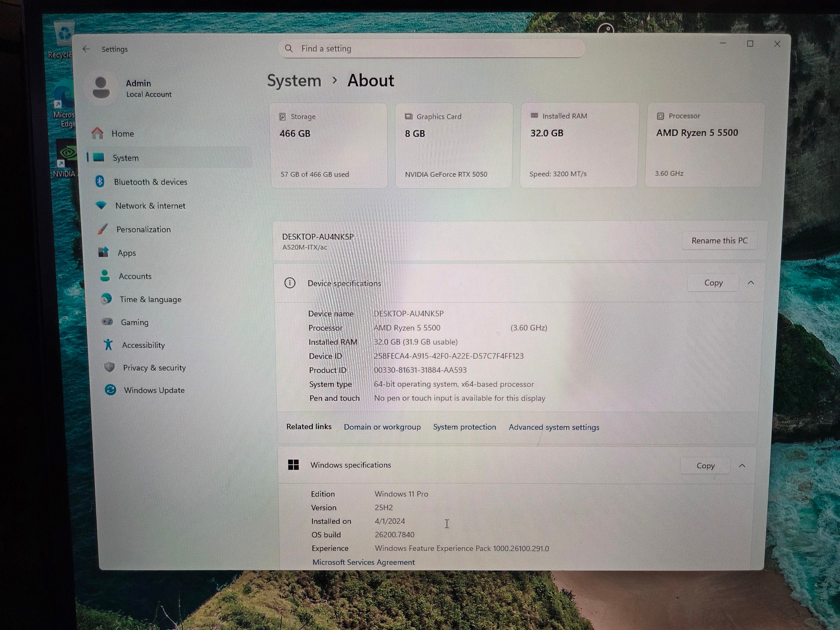840x630 pixels.
Task: Click the back arrow in Settings
Action: (x=86, y=49)
